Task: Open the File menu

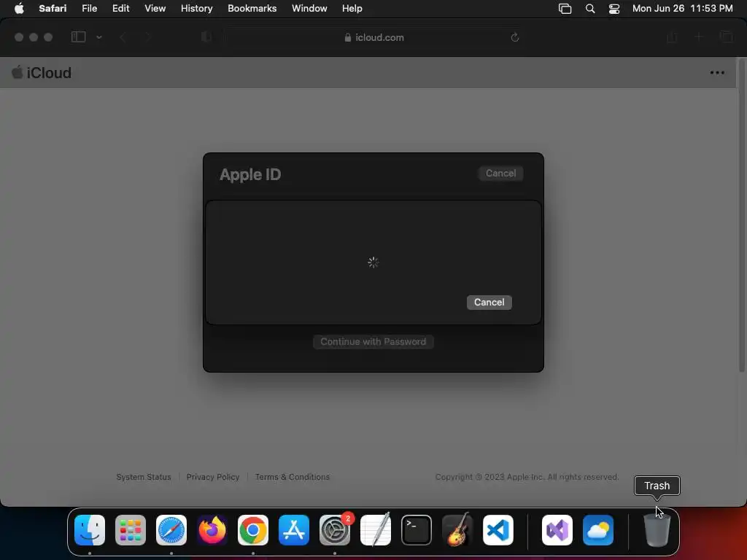Action: pos(89,9)
